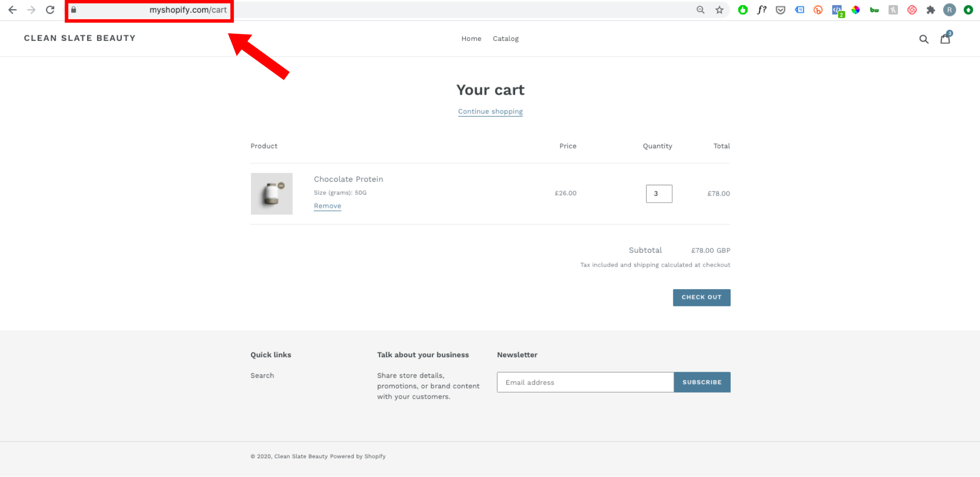Click the red spiral extension icon
Image resolution: width=980 pixels, height=477 pixels.
click(912, 10)
